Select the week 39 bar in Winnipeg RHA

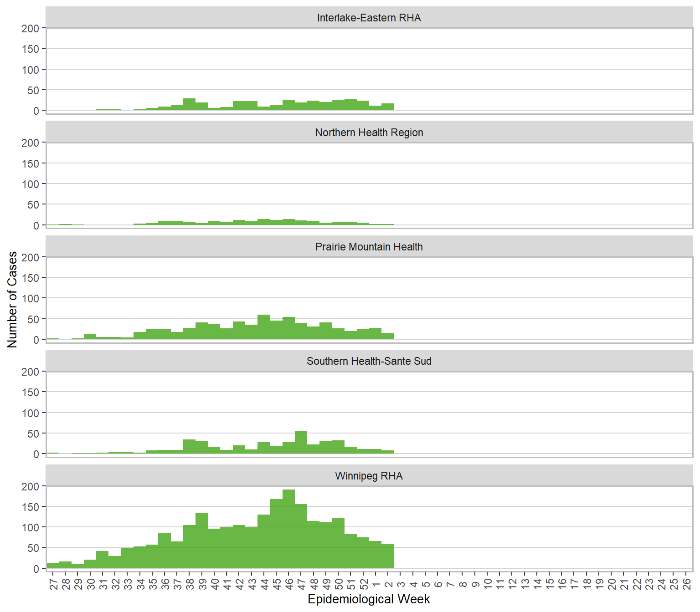202,541
